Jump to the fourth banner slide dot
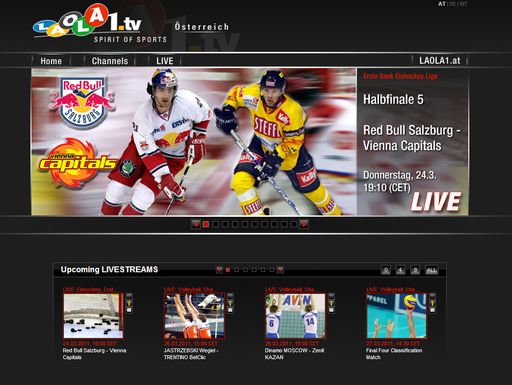The width and height of the screenshot is (512, 385). point(235,224)
